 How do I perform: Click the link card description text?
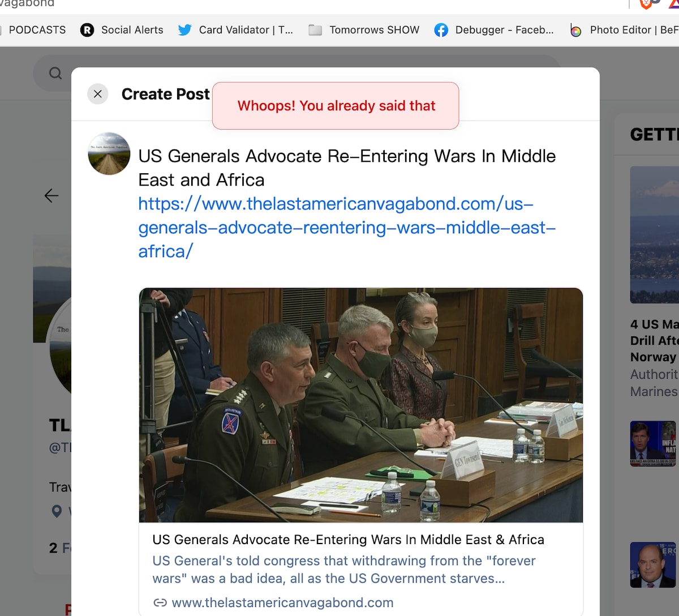344,570
